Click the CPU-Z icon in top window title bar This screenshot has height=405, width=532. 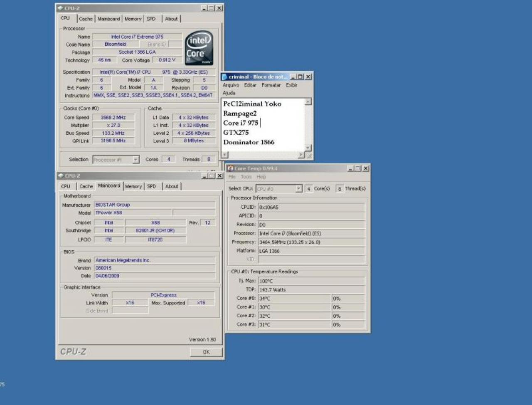point(61,8)
